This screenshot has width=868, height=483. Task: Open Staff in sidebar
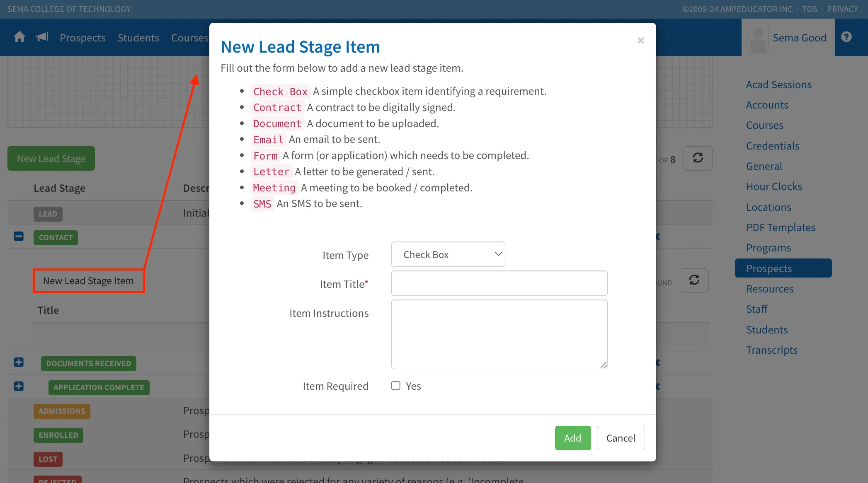[757, 309]
